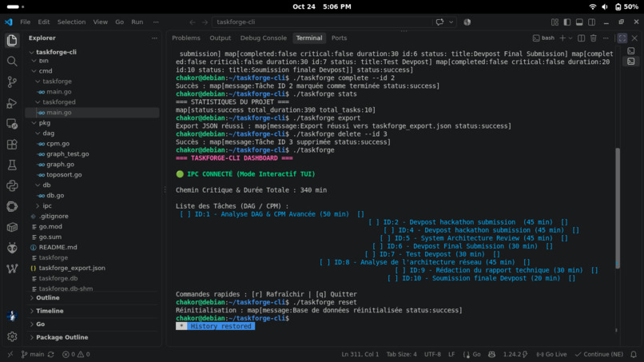Open Python icon in activity bar
Image resolution: width=644 pixels, height=362 pixels.
12,185
